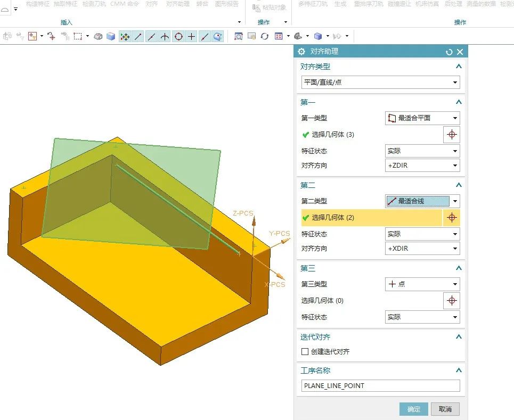Open the 插入 group dropdown arrow
514x420 pixels.
tap(239, 22)
